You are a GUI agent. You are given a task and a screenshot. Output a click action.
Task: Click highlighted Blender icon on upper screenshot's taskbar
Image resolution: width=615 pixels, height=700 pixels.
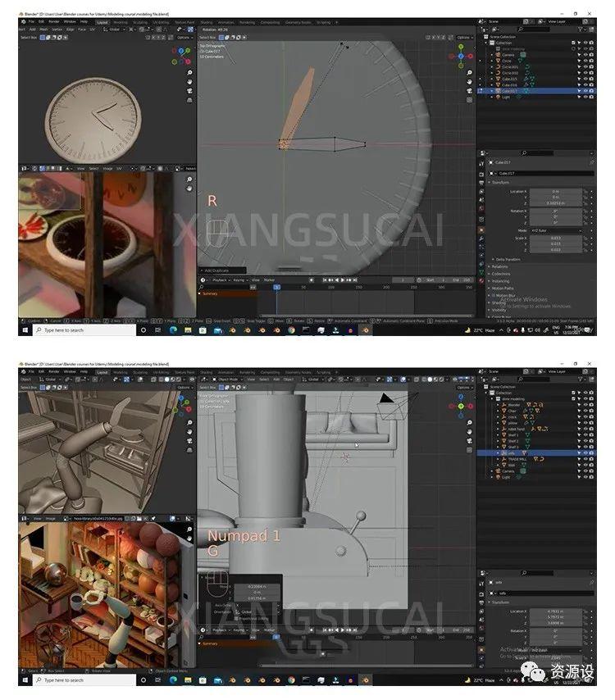(x=366, y=330)
